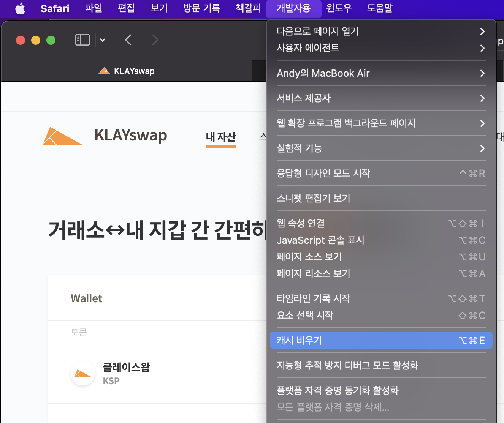
Task: Choose 웹 속성 연결 menu item
Action: [381, 223]
